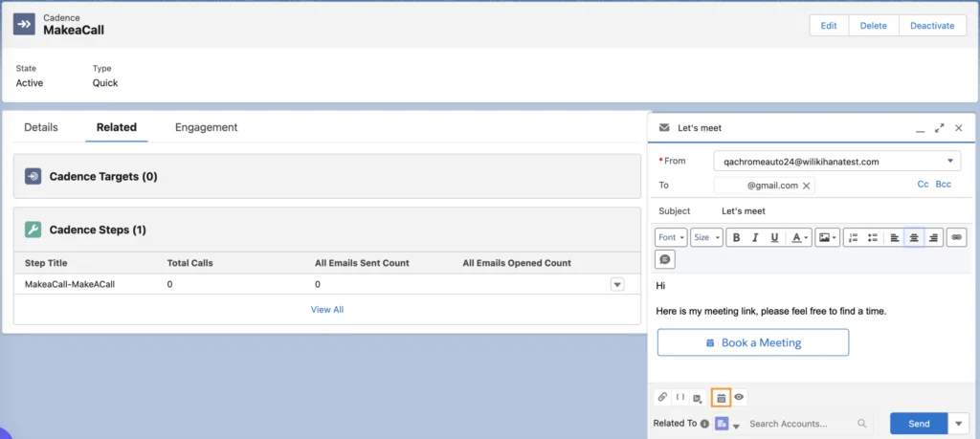Click the Related To info icon
Screen dimensions: 980x439
coord(704,424)
